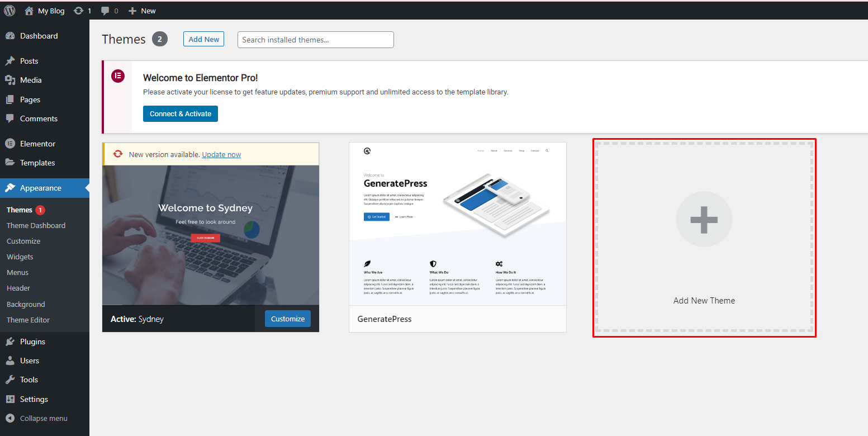This screenshot has height=436, width=868.
Task: Click the Plugins plug icon
Action: [10, 342]
